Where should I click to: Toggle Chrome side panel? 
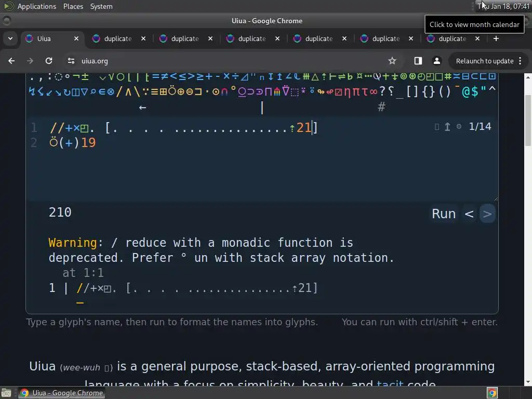coord(418,61)
